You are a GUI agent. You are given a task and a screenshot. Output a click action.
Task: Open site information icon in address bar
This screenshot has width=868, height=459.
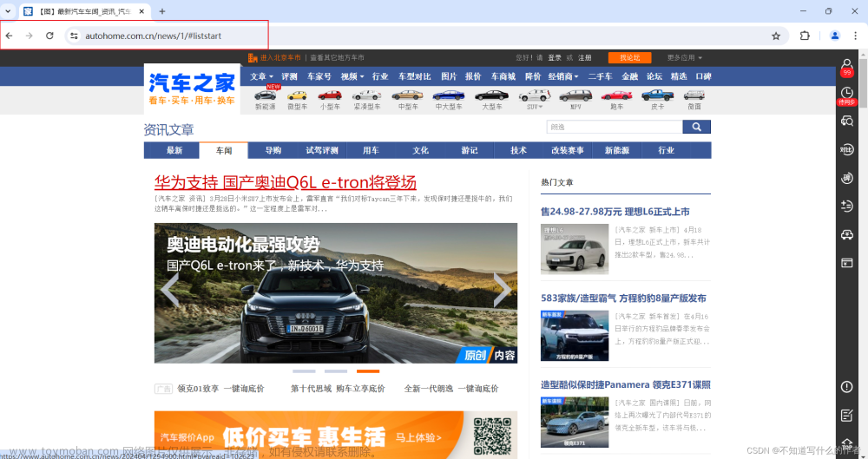click(x=74, y=36)
